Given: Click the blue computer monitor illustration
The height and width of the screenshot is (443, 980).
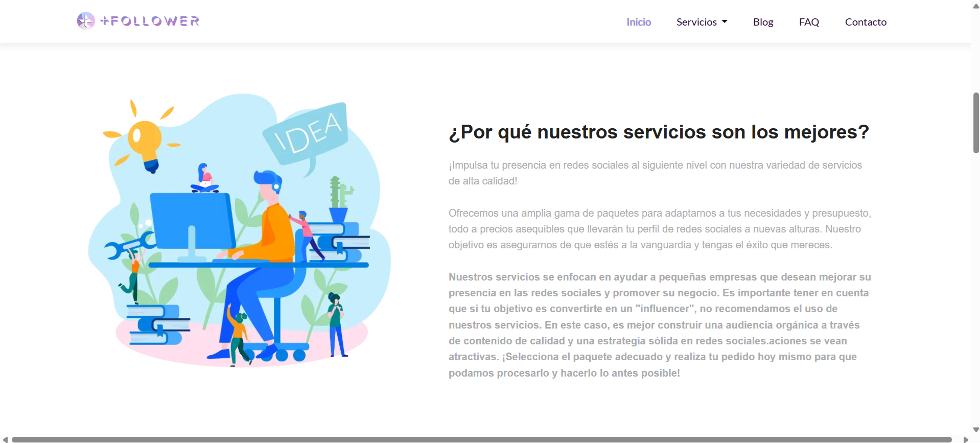Looking at the screenshot, I should pyautogui.click(x=192, y=221).
